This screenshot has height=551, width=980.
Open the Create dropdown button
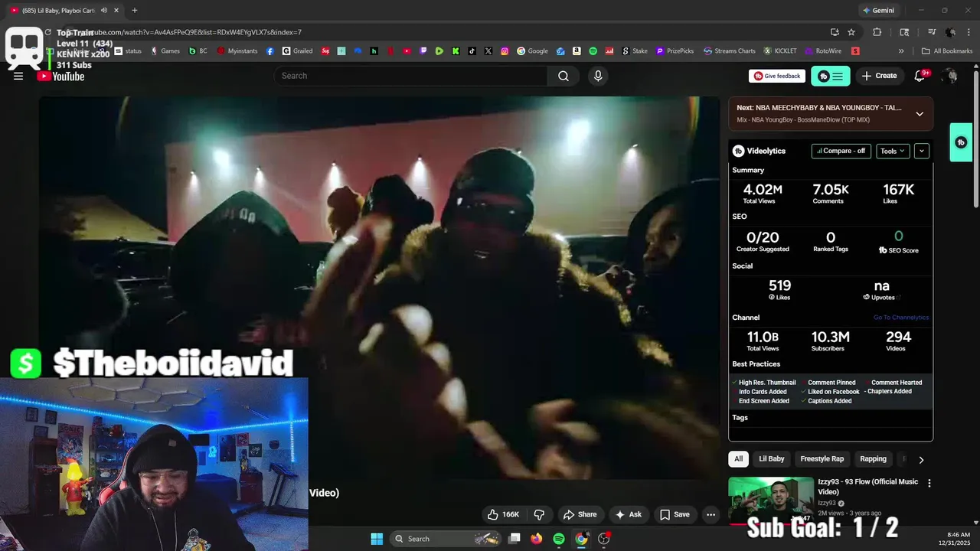tap(878, 76)
